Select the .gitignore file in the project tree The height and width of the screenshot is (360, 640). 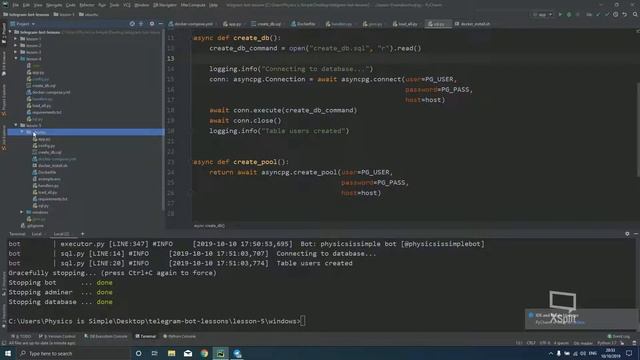[35, 226]
